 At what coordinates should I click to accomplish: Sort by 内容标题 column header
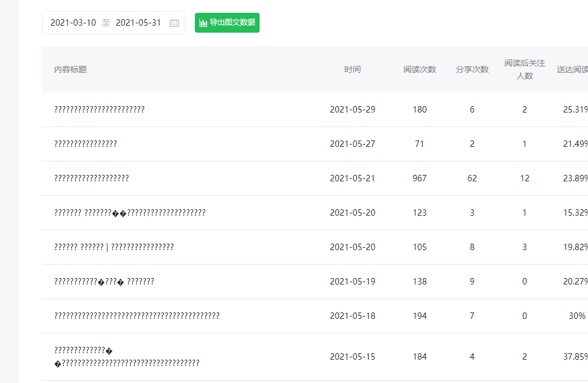coord(71,69)
